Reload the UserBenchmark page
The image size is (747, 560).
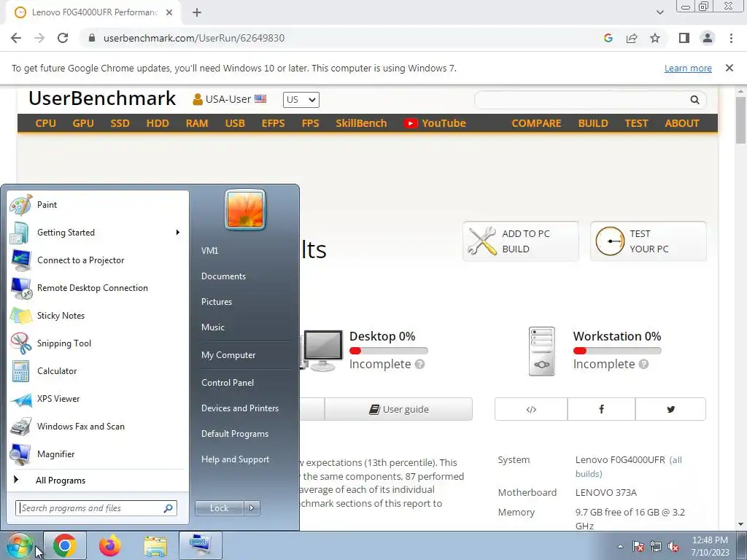(x=63, y=38)
